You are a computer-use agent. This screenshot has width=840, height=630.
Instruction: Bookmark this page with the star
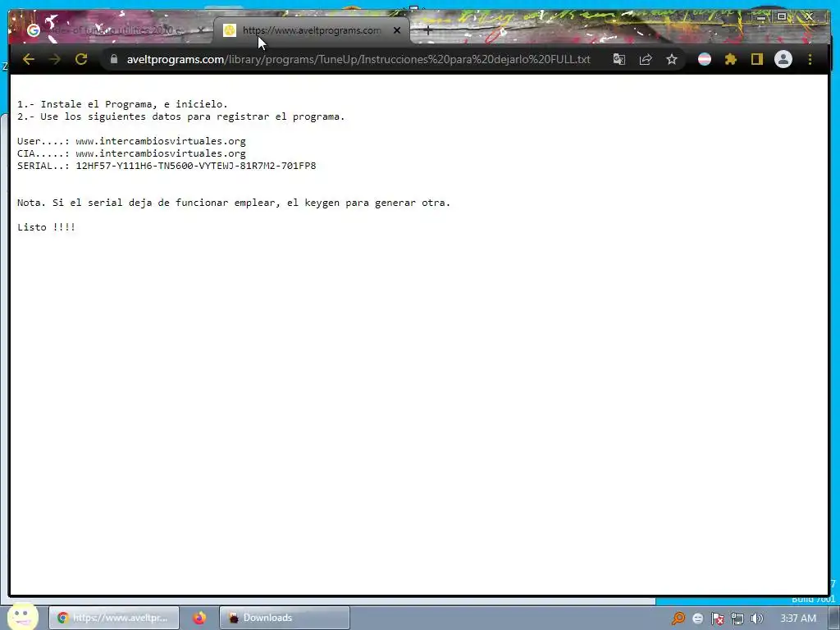(672, 59)
